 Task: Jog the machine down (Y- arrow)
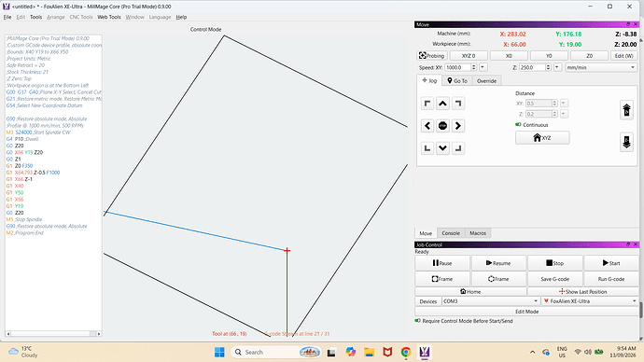point(442,147)
